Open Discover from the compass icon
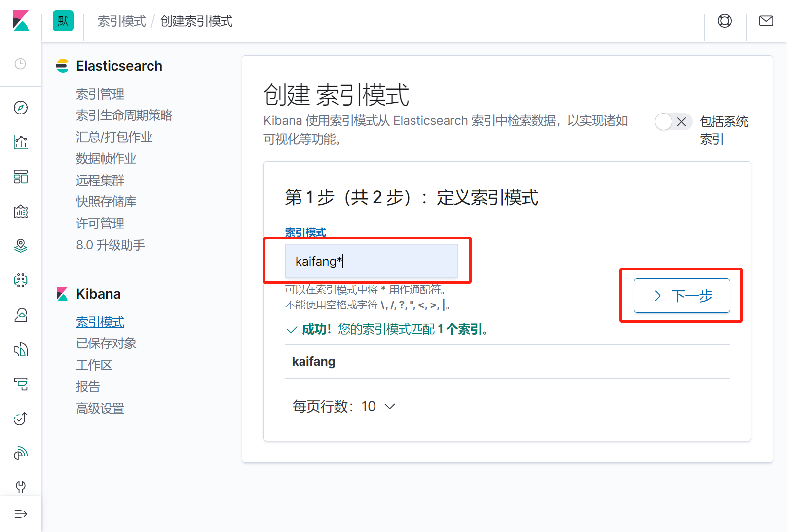 (x=21, y=108)
